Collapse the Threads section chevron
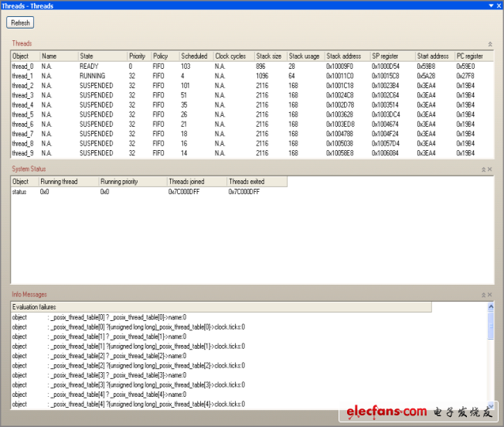504x427 pixels. [489, 45]
